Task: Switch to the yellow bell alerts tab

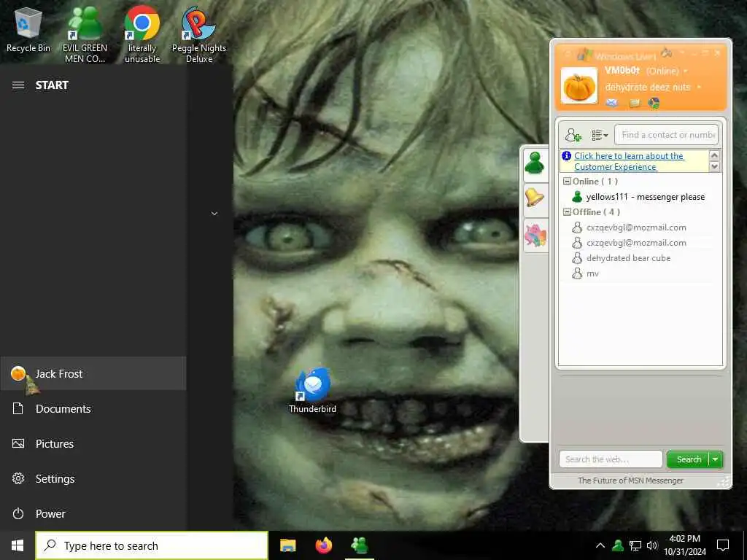Action: click(535, 198)
